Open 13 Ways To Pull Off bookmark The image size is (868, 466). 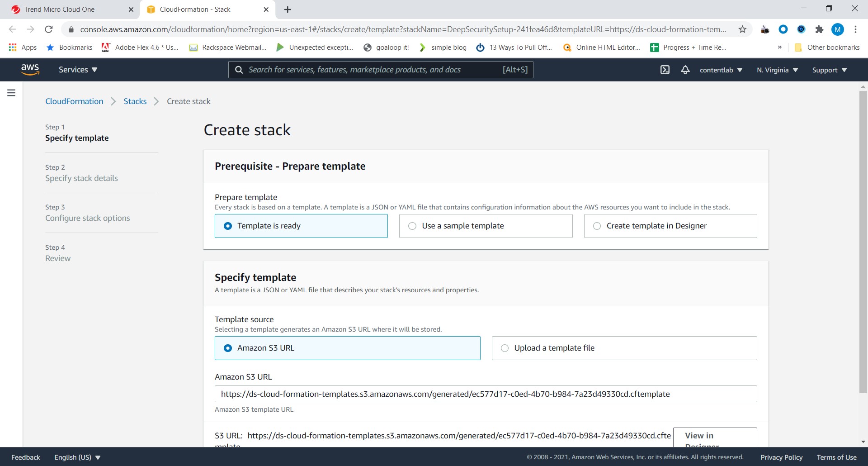pos(514,48)
